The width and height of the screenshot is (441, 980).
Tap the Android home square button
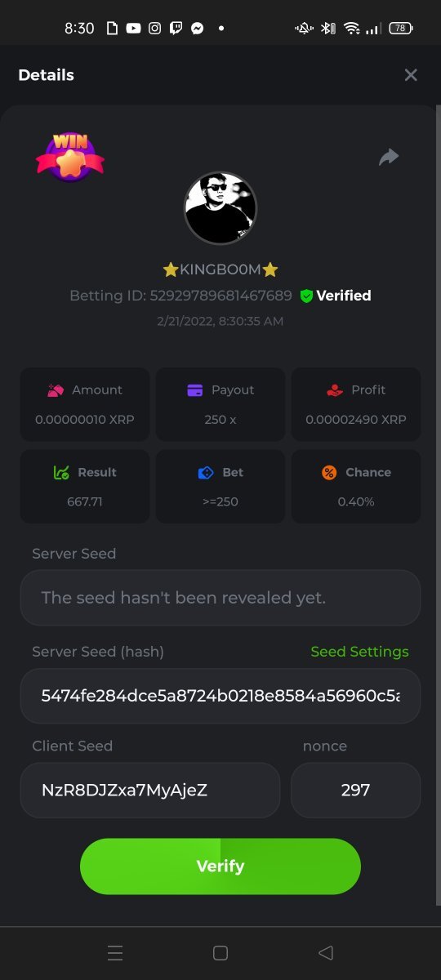[220, 952]
